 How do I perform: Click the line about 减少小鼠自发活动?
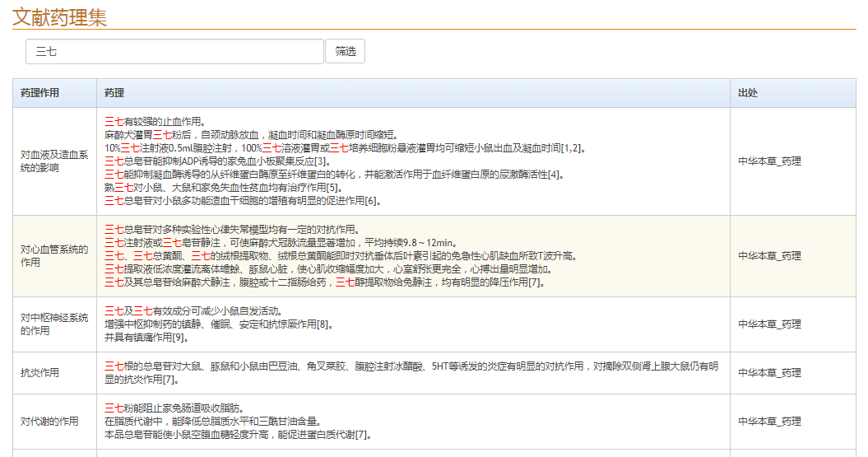tap(193, 311)
